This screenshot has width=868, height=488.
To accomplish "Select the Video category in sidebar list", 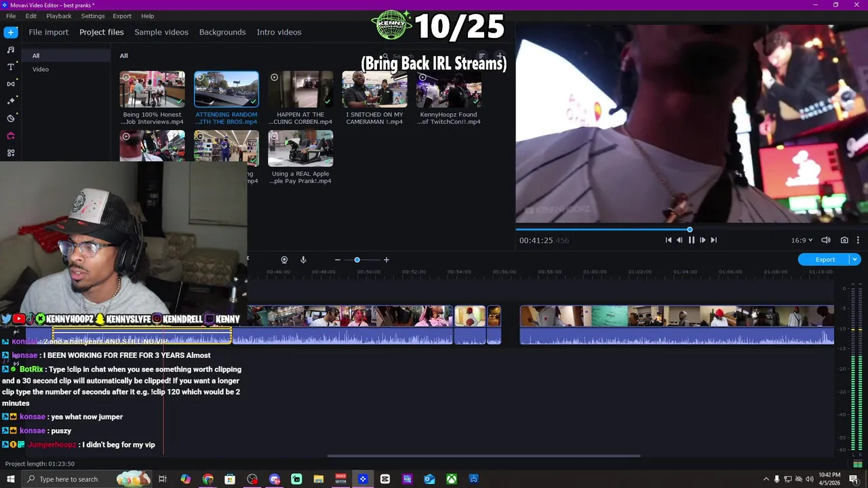I will tap(41, 69).
